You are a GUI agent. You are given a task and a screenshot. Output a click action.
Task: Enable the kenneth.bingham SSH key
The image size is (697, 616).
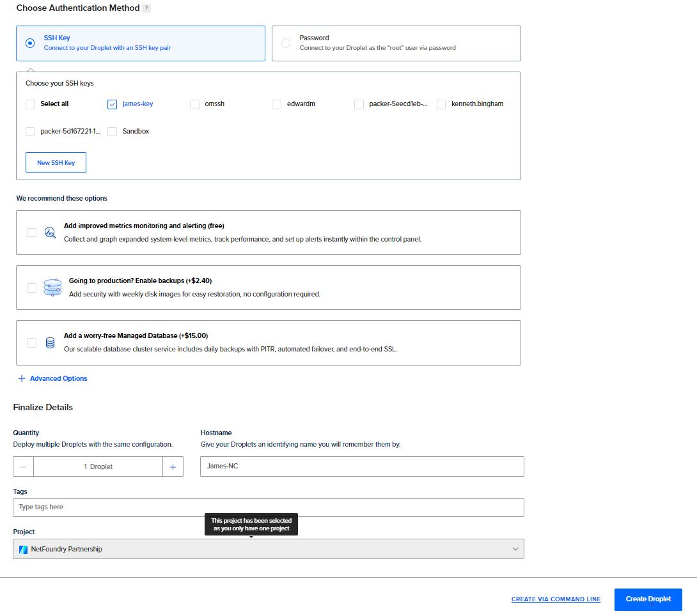(x=441, y=104)
